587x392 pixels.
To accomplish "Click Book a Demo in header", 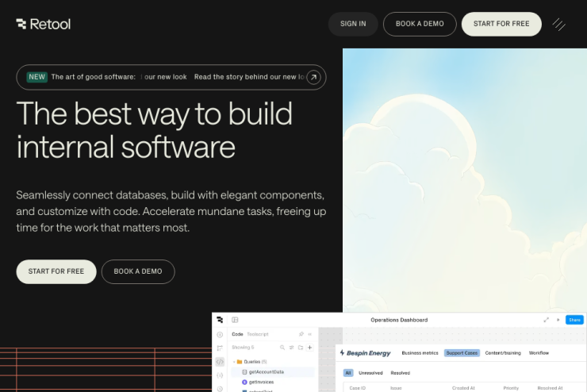I will (x=420, y=24).
